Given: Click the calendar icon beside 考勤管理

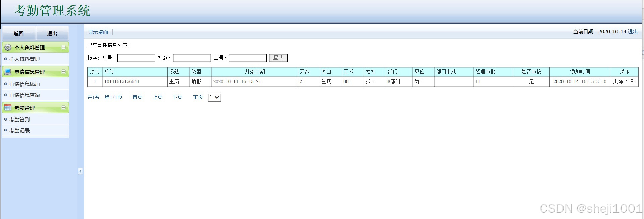Looking at the screenshot, I should (x=8, y=108).
